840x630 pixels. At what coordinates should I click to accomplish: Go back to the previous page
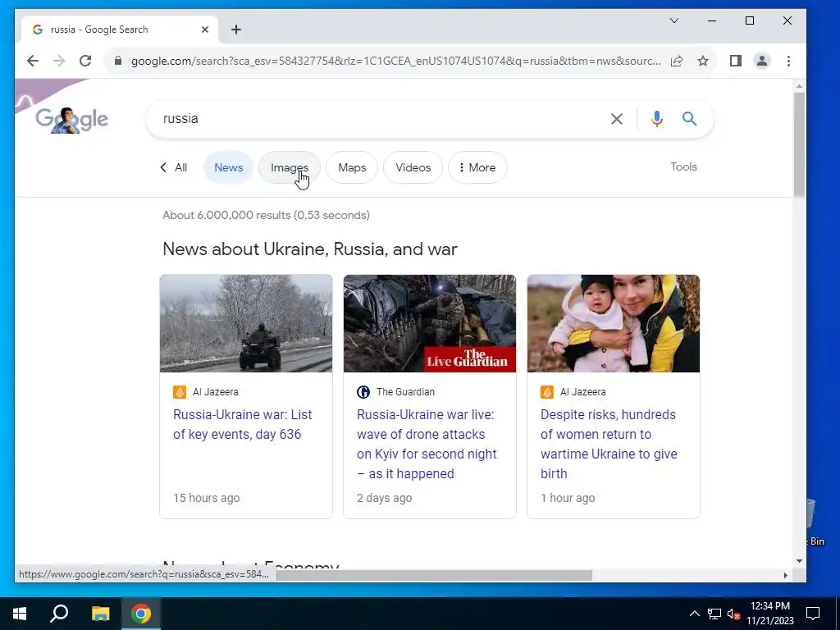[x=33, y=61]
